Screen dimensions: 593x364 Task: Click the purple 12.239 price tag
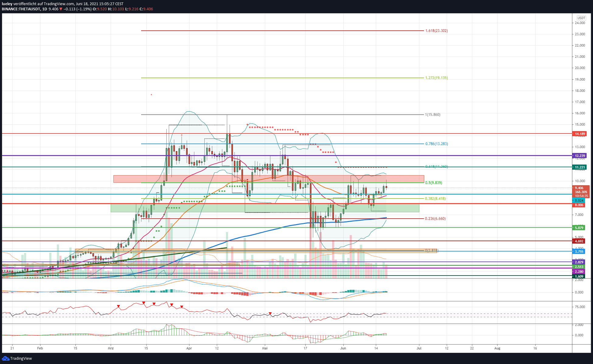(579, 156)
